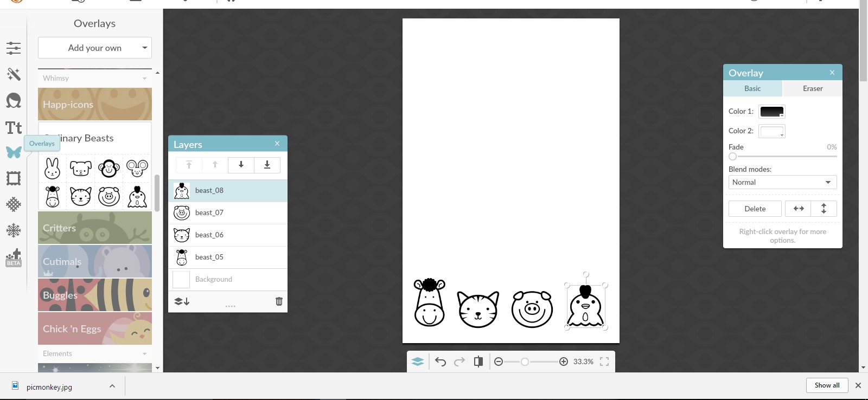This screenshot has height=400, width=868.
Task: Select the Overlays butterfly tool
Action: pos(14,152)
